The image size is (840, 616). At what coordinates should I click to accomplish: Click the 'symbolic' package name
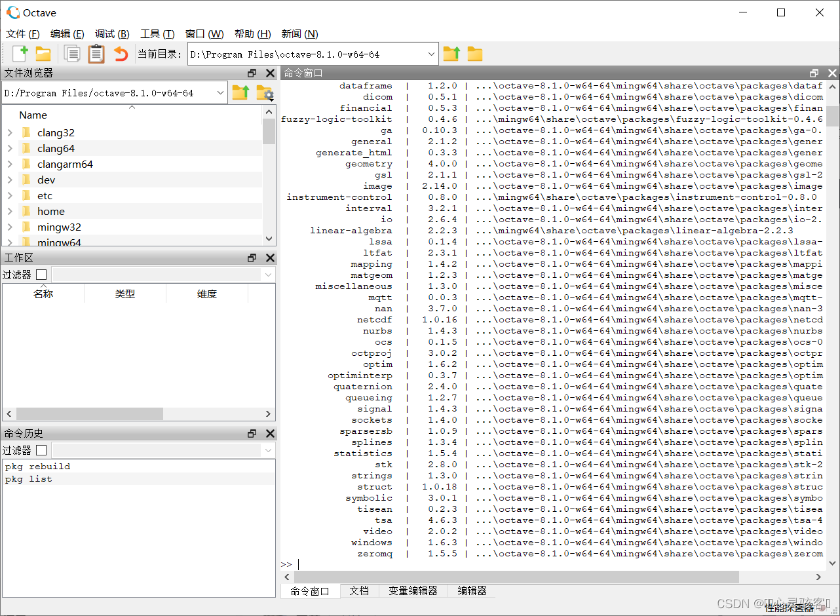(x=369, y=498)
